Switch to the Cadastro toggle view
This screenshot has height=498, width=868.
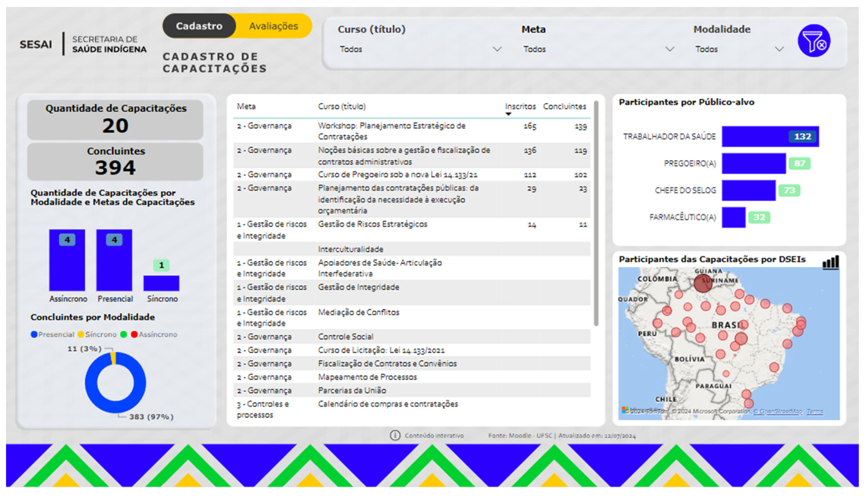click(x=199, y=26)
